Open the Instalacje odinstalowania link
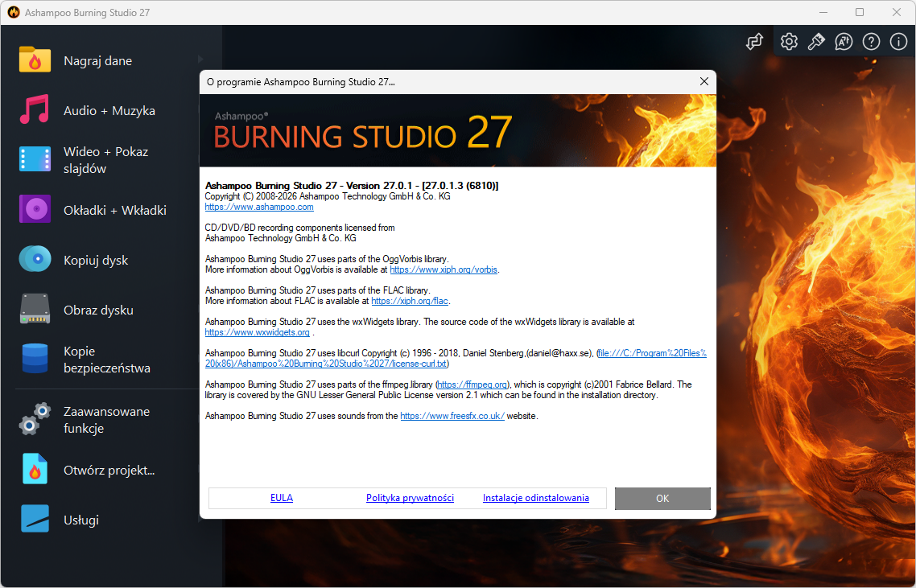Image resolution: width=916 pixels, height=588 pixels. tap(536, 498)
